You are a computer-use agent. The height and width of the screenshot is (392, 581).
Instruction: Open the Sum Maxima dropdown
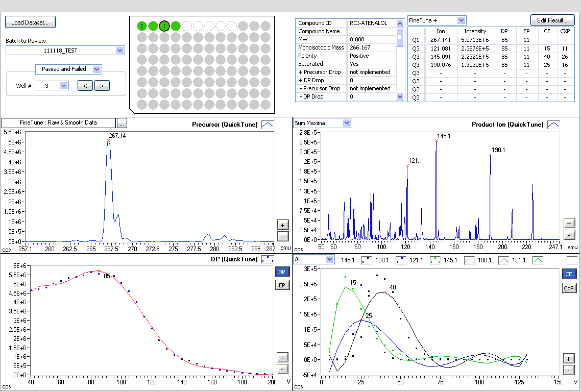347,123
